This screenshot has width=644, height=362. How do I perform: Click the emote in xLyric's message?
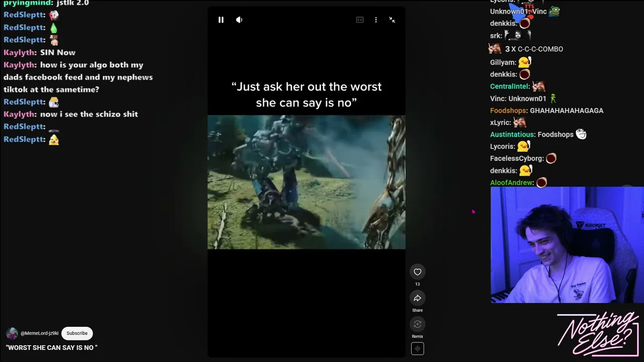519,122
